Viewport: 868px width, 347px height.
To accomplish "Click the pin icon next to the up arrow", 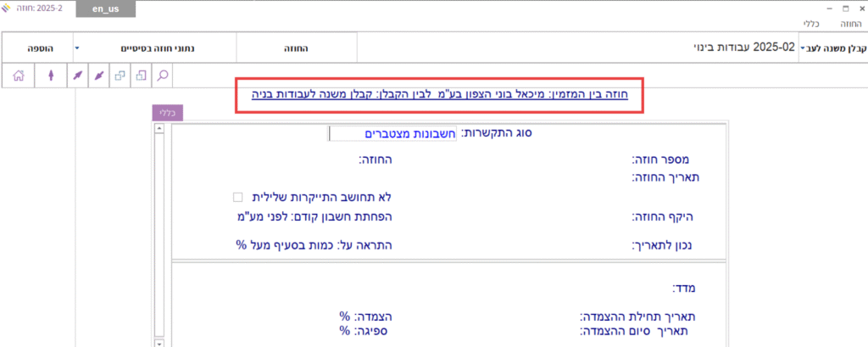I will click(x=77, y=76).
